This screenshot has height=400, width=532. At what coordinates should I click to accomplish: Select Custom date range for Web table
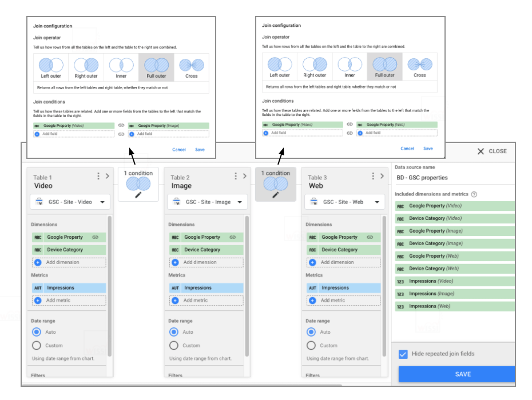tap(311, 345)
